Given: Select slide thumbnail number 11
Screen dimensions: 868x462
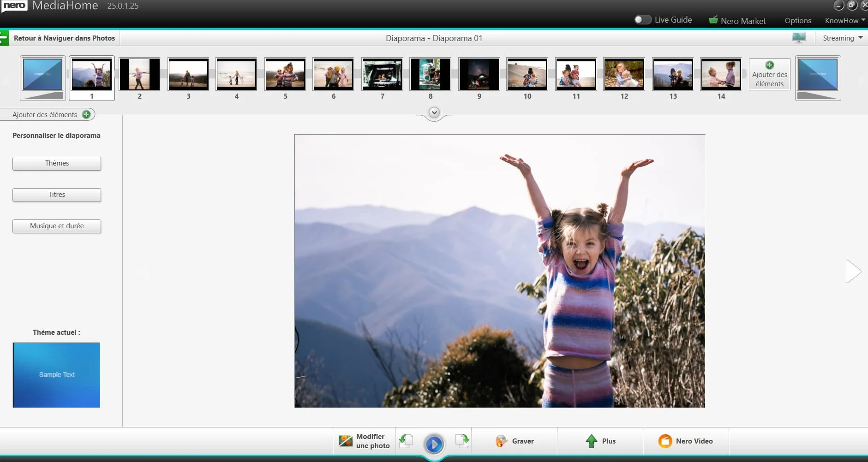Looking at the screenshot, I should click(x=576, y=74).
